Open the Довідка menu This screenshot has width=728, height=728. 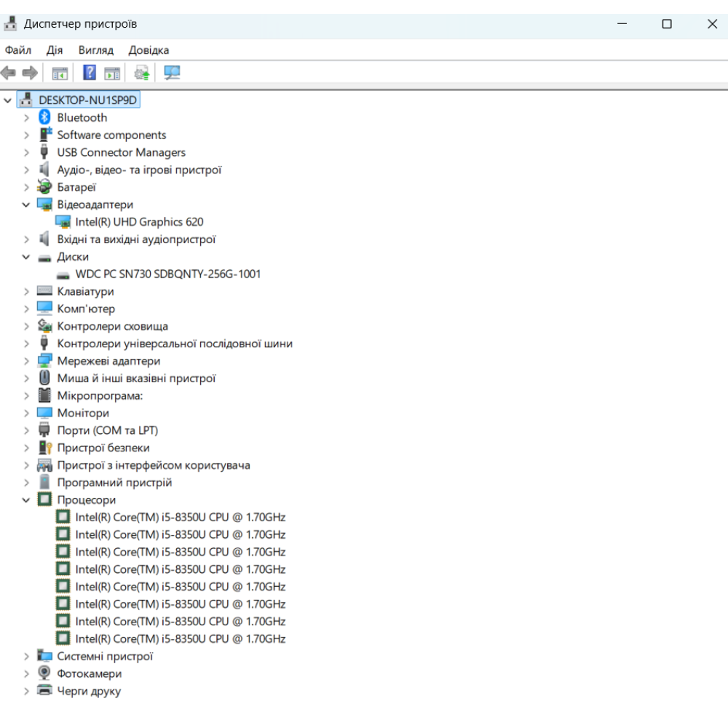149,50
